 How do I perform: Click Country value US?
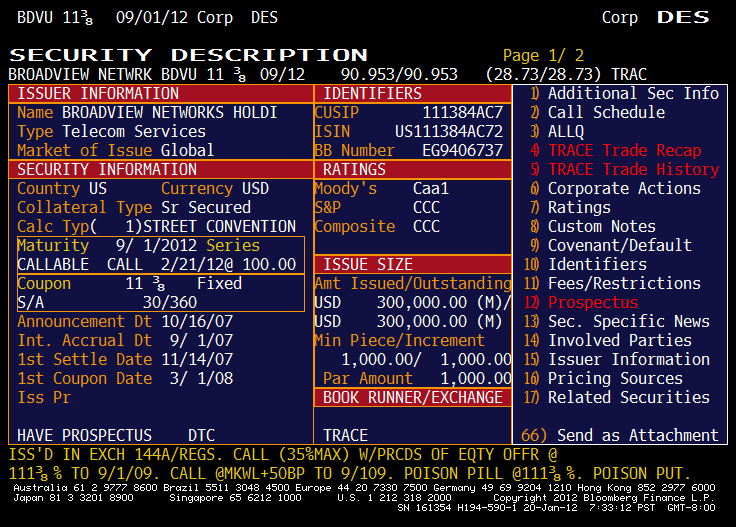[x=98, y=189]
